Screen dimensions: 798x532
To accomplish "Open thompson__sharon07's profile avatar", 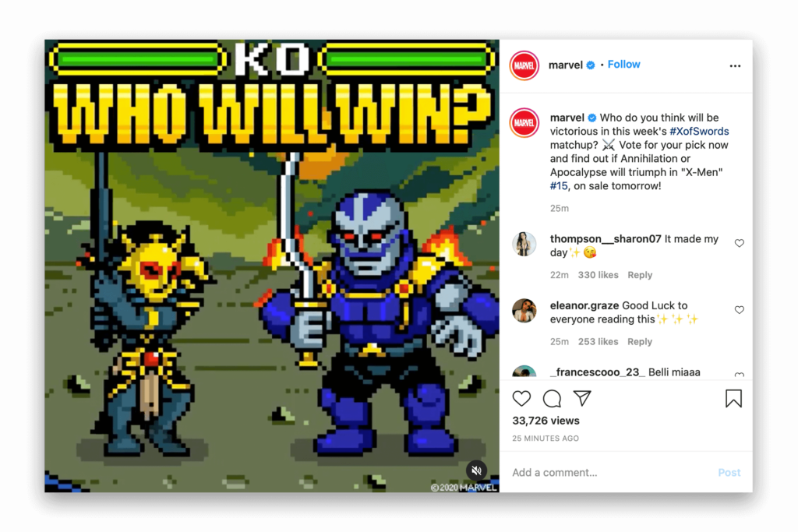I will (x=524, y=244).
